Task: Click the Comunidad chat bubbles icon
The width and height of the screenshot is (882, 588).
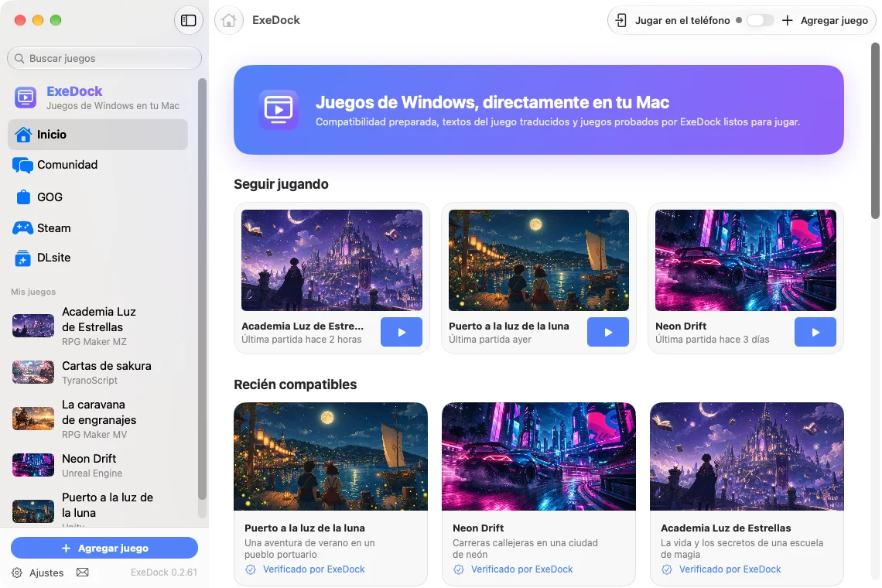Action: click(x=22, y=165)
